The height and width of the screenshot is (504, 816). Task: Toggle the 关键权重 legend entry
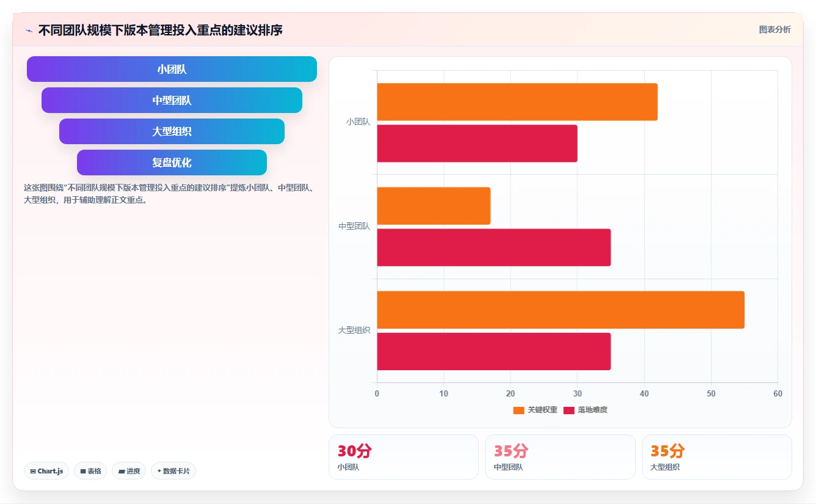535,410
